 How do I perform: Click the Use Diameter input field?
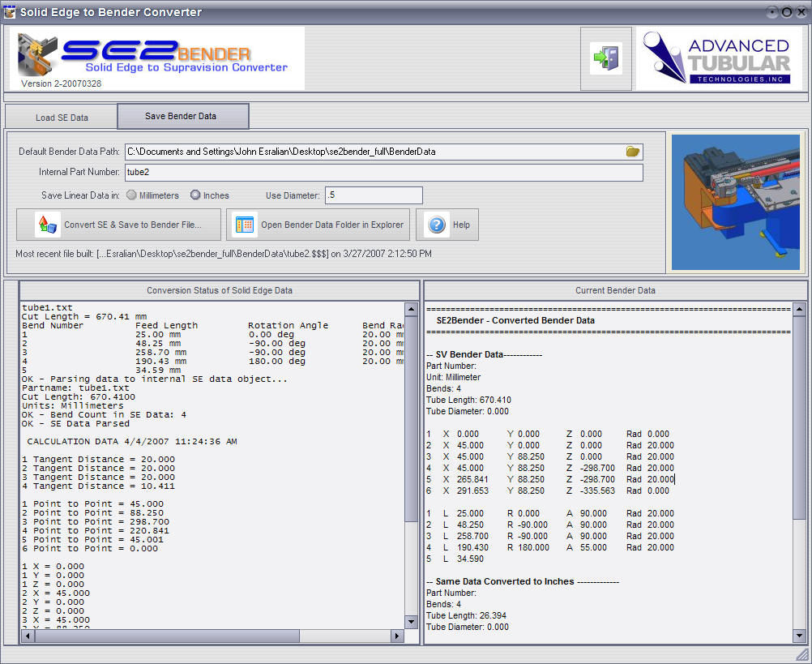374,195
